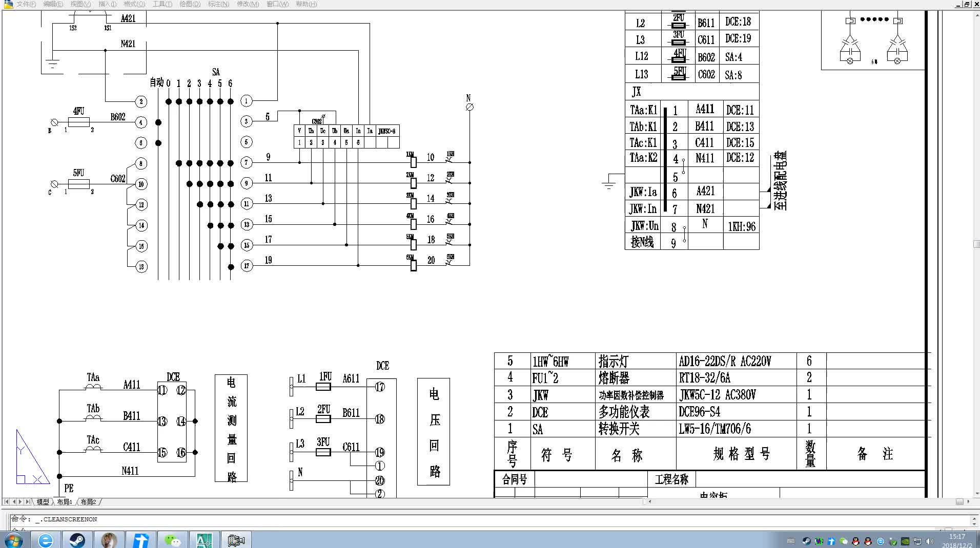The height and width of the screenshot is (548, 980).
Task: Open Steam from the taskbar
Action: [x=77, y=540]
